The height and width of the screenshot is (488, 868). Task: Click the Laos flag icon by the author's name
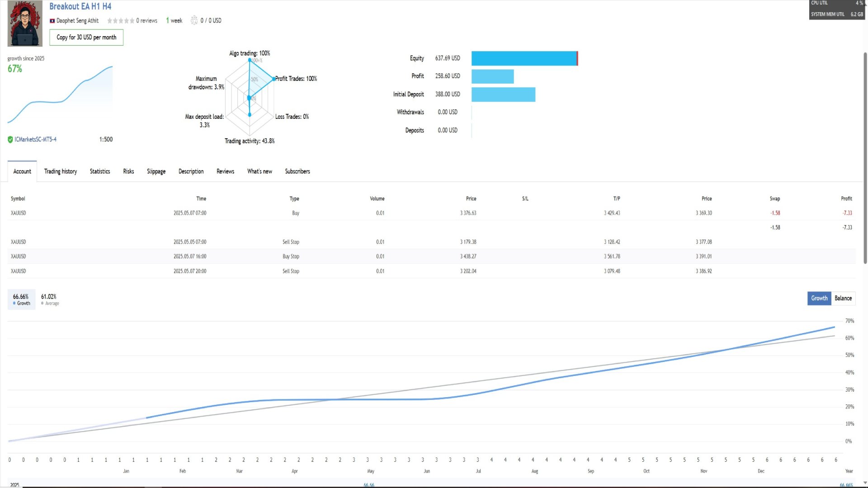52,21
